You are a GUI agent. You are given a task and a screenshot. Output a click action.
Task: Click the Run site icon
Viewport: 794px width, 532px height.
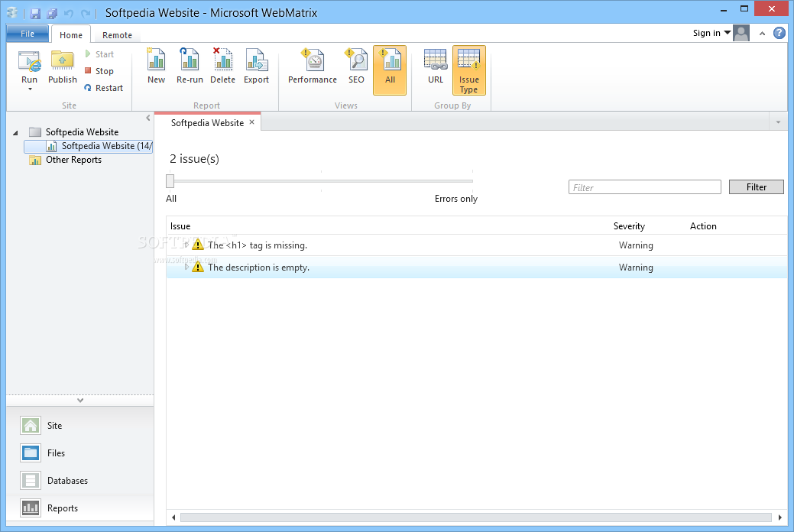[29, 63]
